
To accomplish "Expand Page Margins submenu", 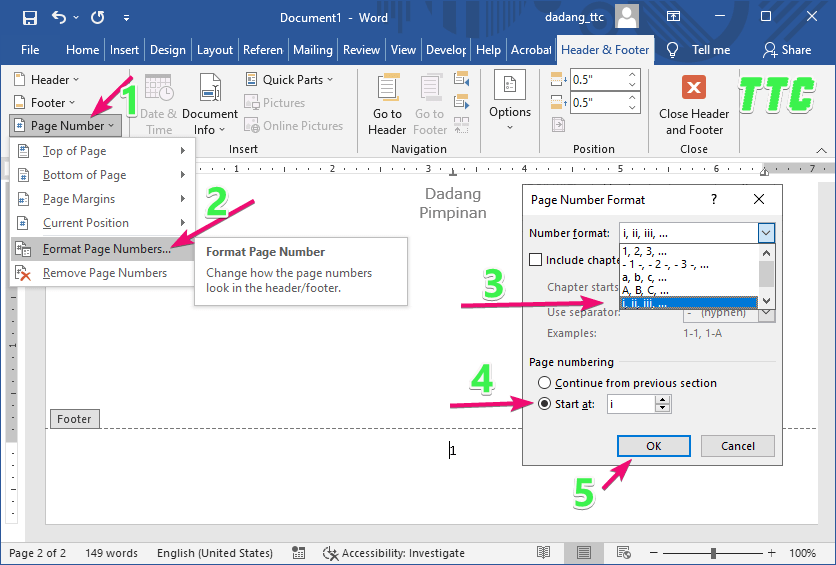I will pyautogui.click(x=102, y=199).
